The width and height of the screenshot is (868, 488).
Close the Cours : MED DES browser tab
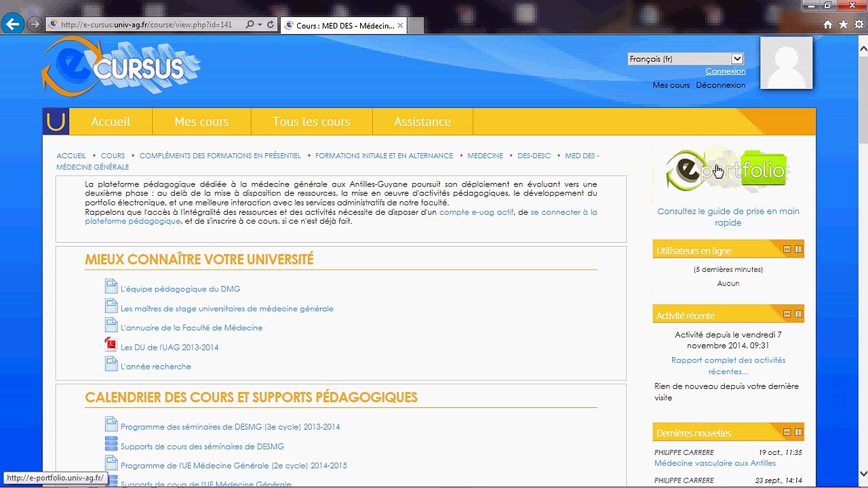[400, 26]
